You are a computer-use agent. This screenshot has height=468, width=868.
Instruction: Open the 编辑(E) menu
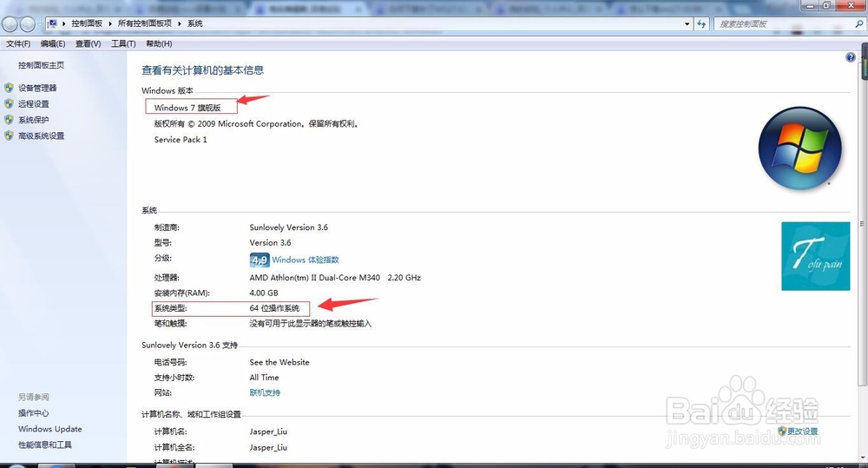53,43
